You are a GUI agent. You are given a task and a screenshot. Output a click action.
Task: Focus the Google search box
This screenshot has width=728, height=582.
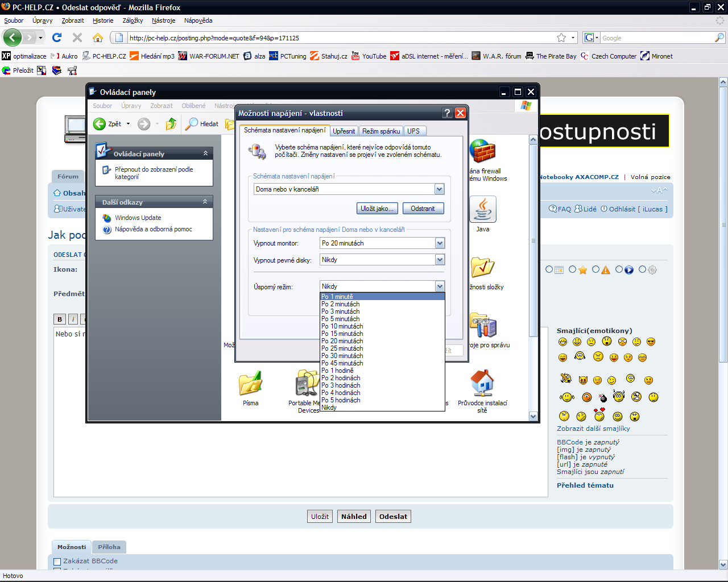[656, 38]
